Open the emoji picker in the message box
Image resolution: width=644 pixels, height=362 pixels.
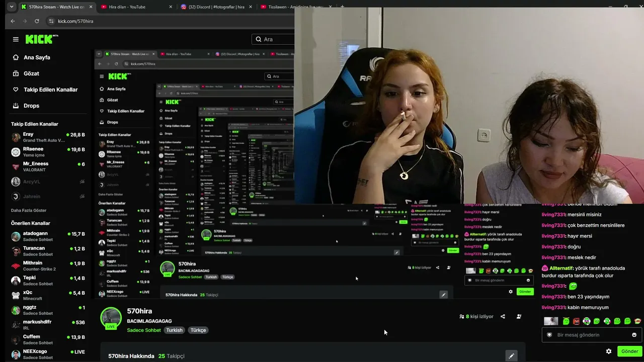[634, 335]
